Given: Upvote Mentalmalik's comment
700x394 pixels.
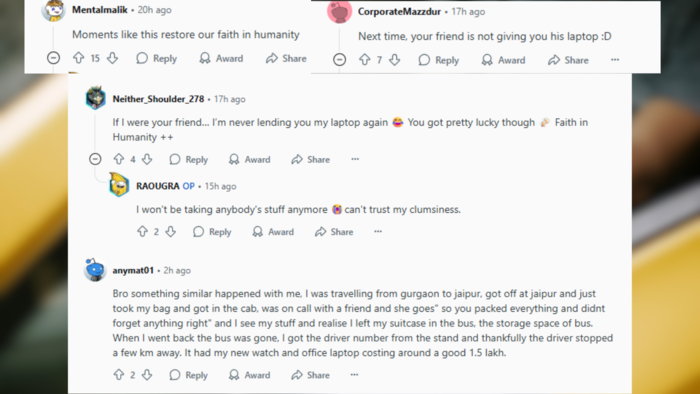Looking at the screenshot, I should [79, 58].
